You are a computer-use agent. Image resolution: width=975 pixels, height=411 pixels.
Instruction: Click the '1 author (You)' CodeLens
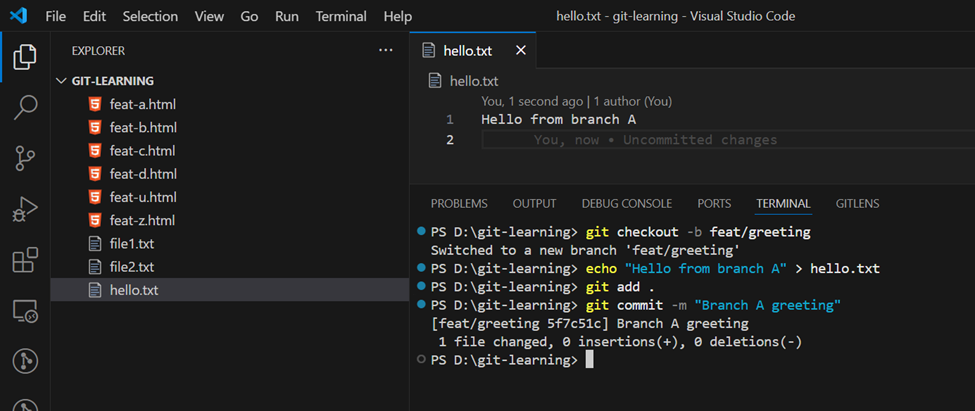[632, 101]
